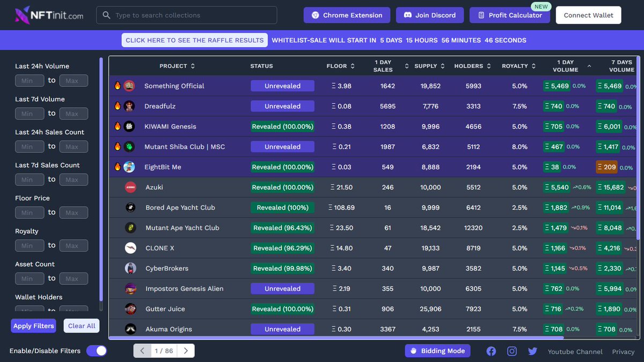Click the Dreadfulz collection avatar
Screen dimensions: 644x362
click(x=129, y=106)
